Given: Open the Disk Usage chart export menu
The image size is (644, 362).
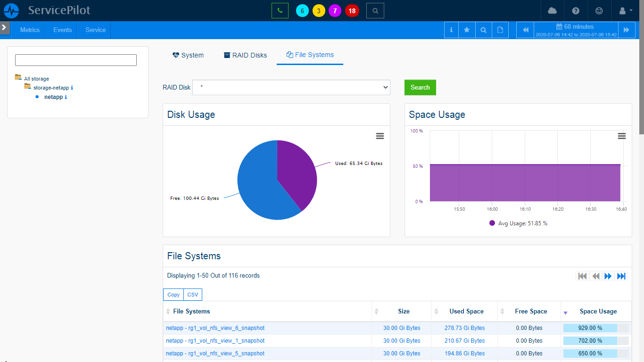Looking at the screenshot, I should tap(380, 136).
